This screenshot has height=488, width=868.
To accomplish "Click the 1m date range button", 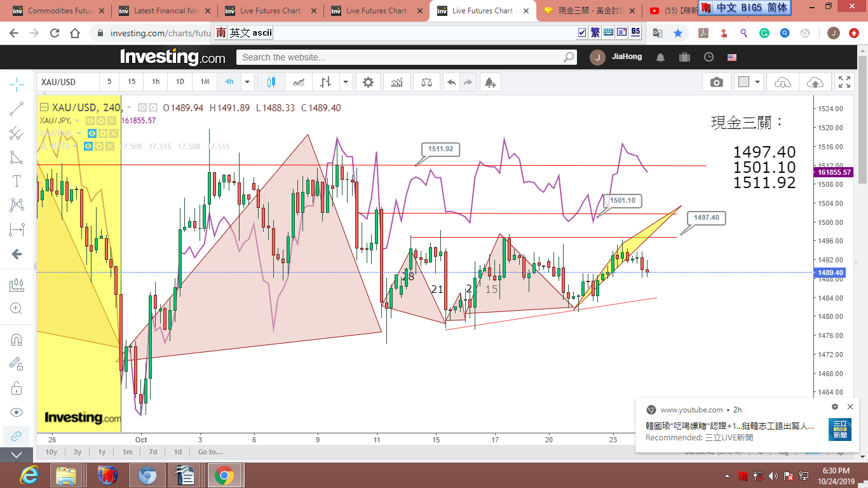I will coord(127,452).
